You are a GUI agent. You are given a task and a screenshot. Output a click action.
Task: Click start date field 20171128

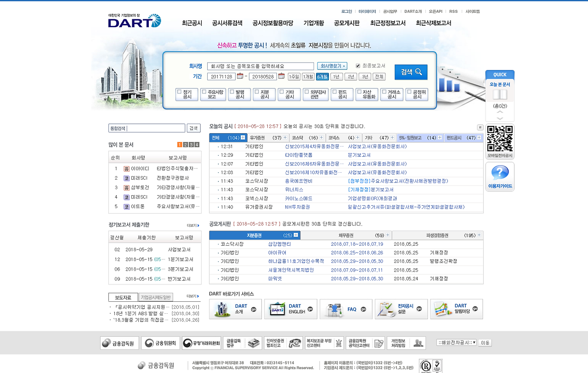[221, 77]
